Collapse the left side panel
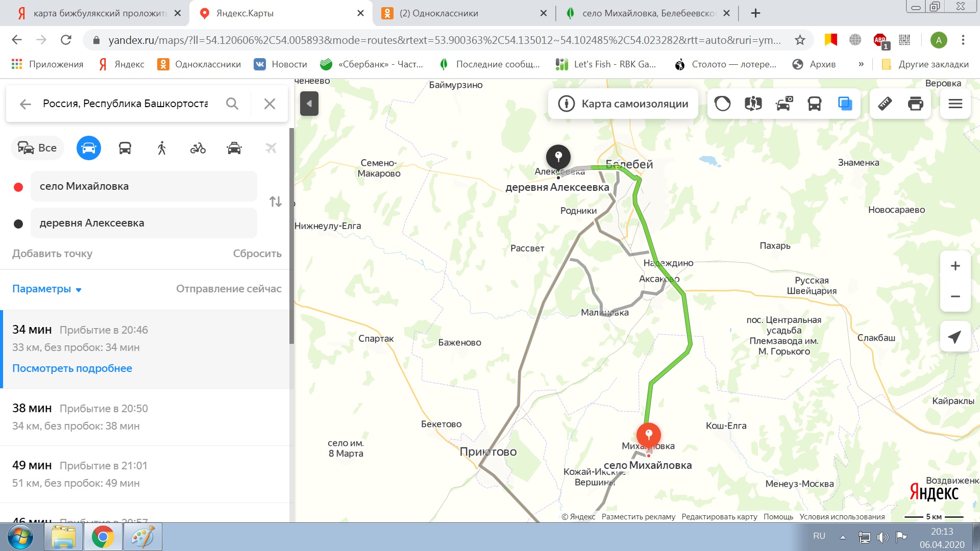Viewport: 980px width, 551px height. pyautogui.click(x=309, y=104)
